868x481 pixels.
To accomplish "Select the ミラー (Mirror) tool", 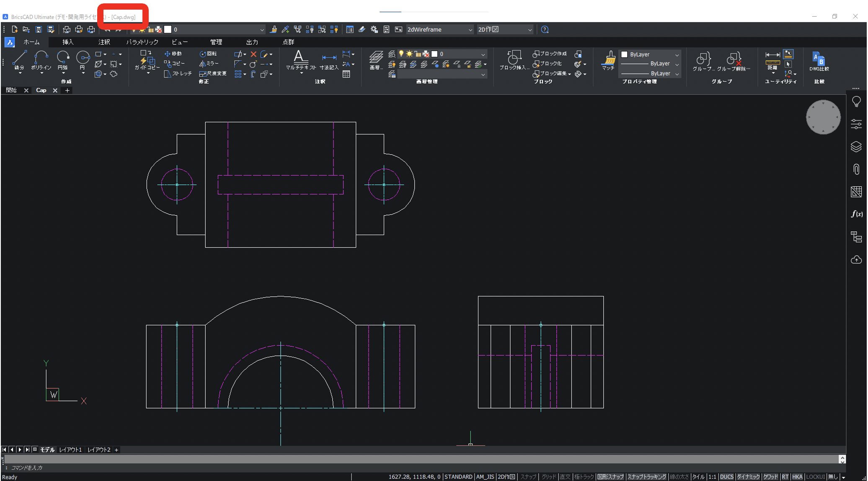I will click(x=210, y=64).
